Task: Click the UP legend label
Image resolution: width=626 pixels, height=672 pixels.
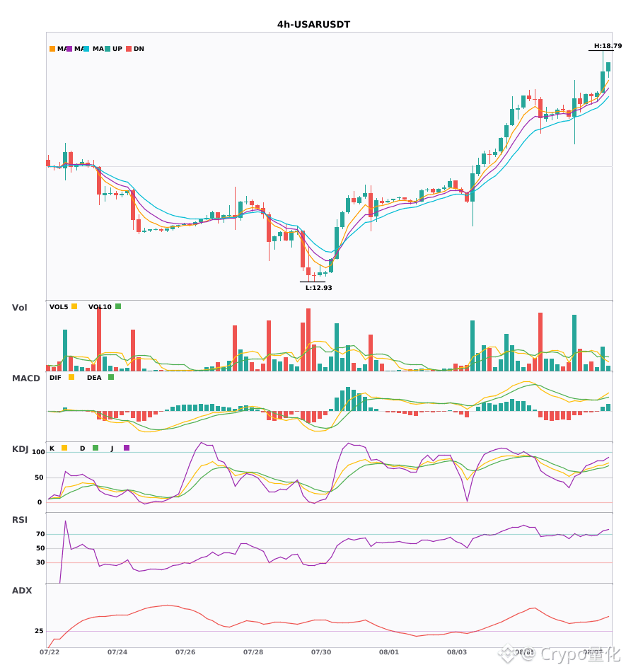Action: [x=117, y=49]
